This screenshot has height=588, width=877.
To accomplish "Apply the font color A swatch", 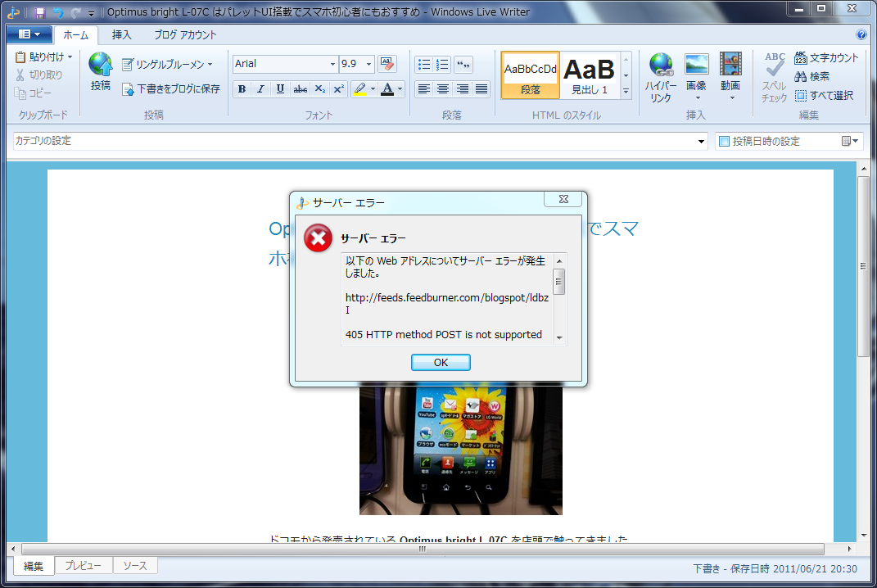I will (x=387, y=89).
